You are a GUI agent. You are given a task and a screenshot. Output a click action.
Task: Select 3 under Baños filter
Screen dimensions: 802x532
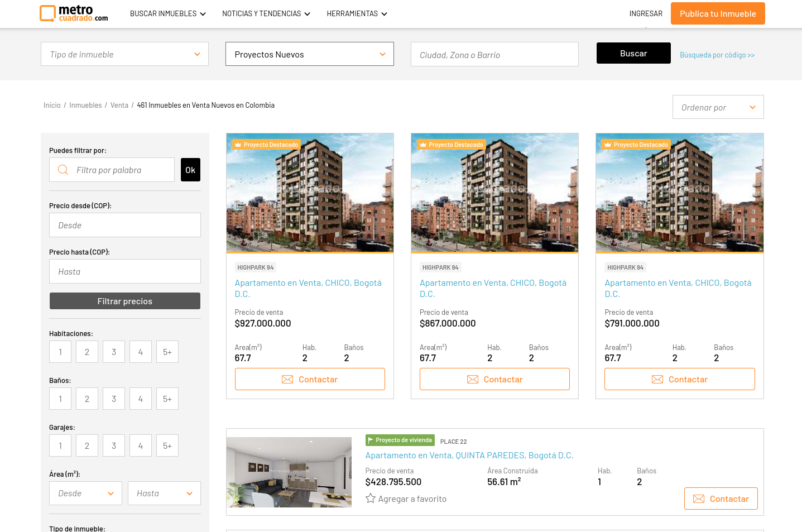point(114,399)
